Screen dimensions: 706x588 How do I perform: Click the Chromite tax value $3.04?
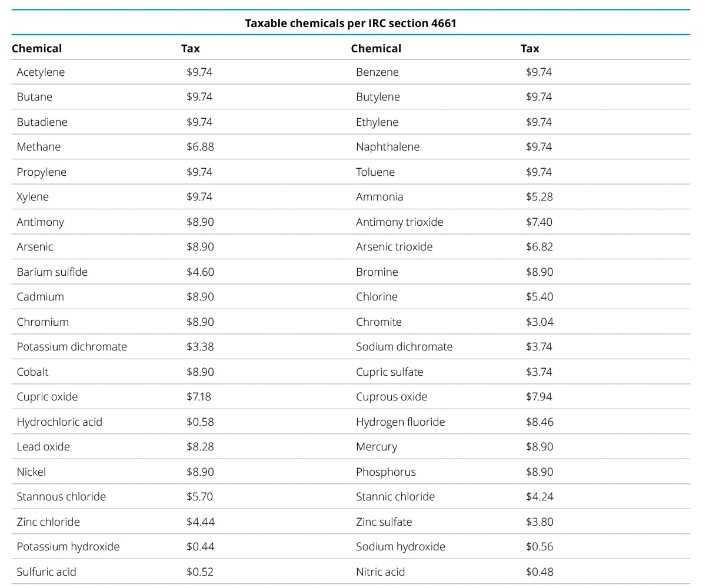[x=539, y=322]
